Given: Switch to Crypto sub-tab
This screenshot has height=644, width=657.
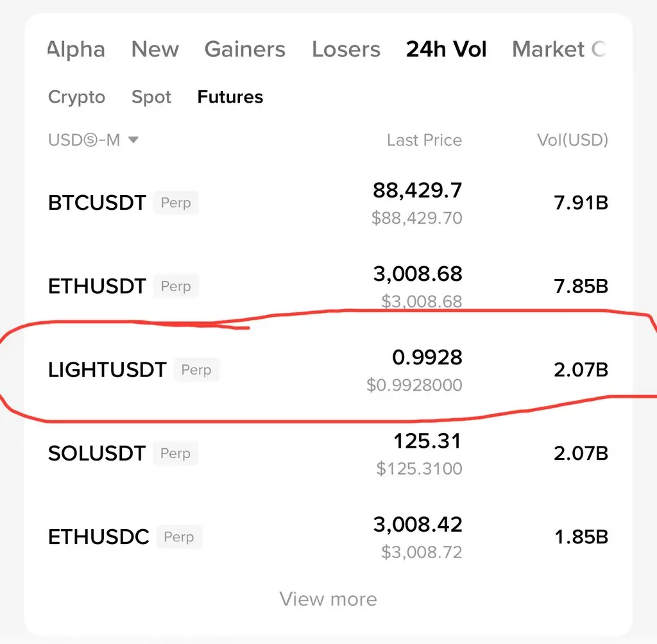Looking at the screenshot, I should click(x=76, y=97).
